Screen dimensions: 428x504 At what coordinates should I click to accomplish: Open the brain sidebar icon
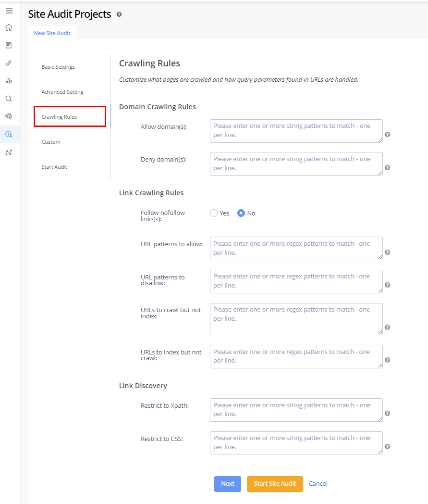pos(9,116)
